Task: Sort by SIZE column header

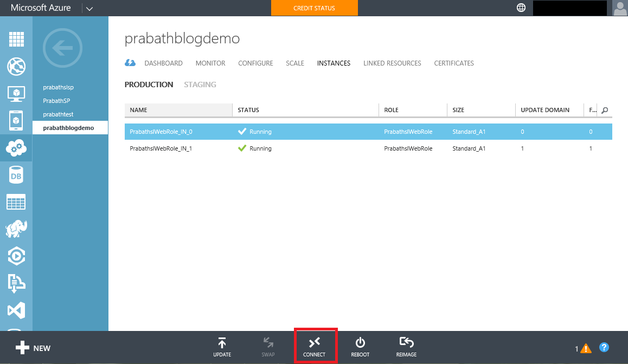Action: point(482,110)
